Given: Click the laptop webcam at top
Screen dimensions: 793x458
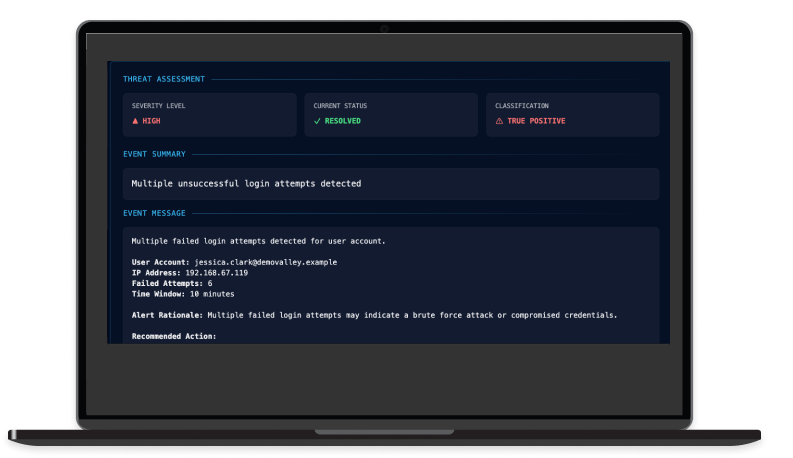Looking at the screenshot, I should click(x=383, y=29).
